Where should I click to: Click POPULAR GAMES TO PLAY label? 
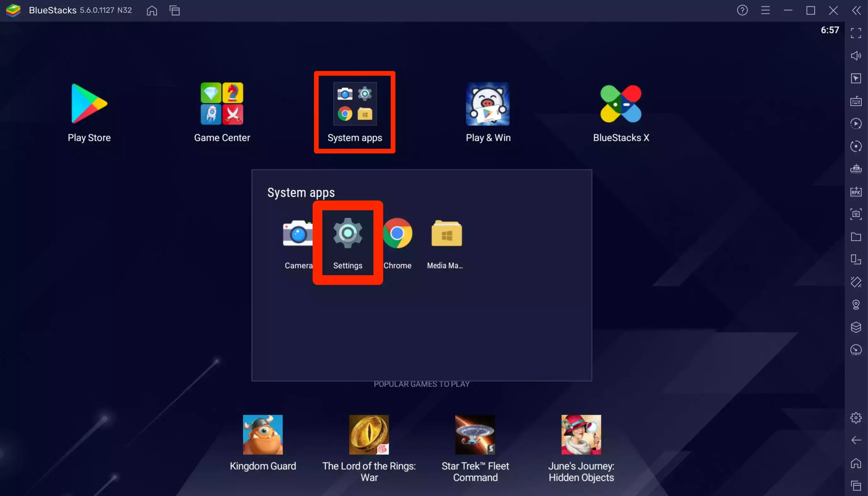(421, 384)
